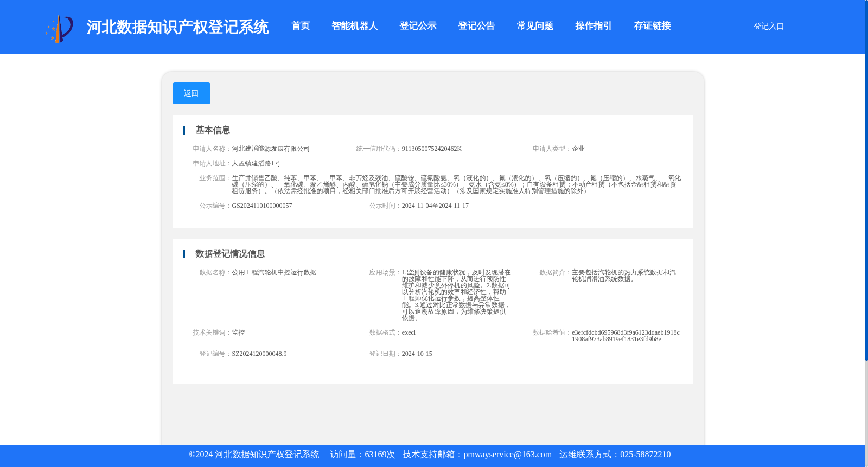
Task: Click the 业务范围 description text
Action: click(x=456, y=184)
